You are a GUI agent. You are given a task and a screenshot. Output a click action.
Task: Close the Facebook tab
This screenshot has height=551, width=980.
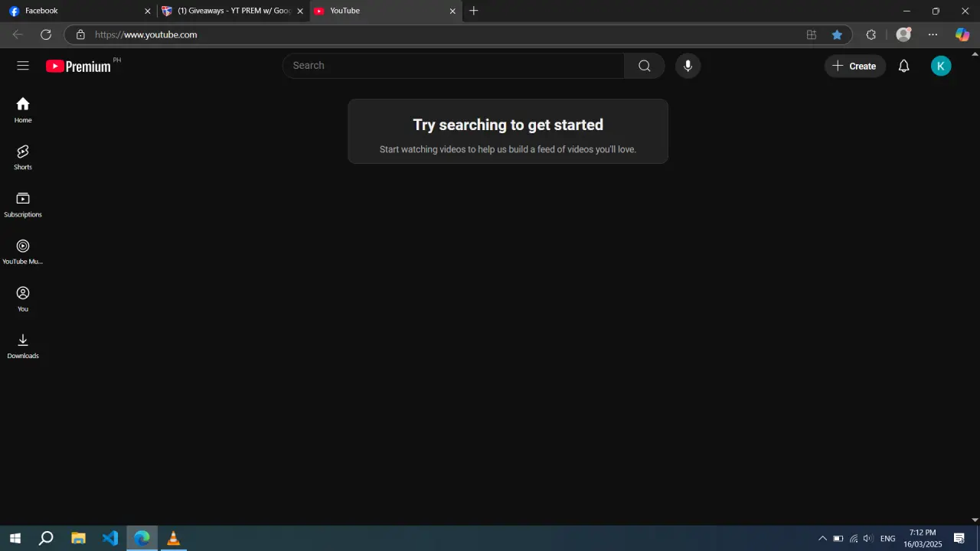coord(148,11)
